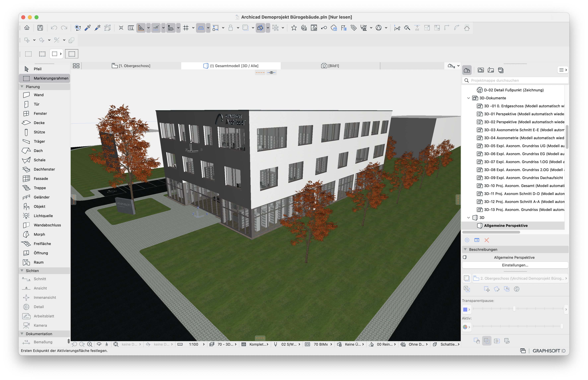The image size is (588, 380).
Task: Select the Treppe tool
Action: pyautogui.click(x=44, y=188)
